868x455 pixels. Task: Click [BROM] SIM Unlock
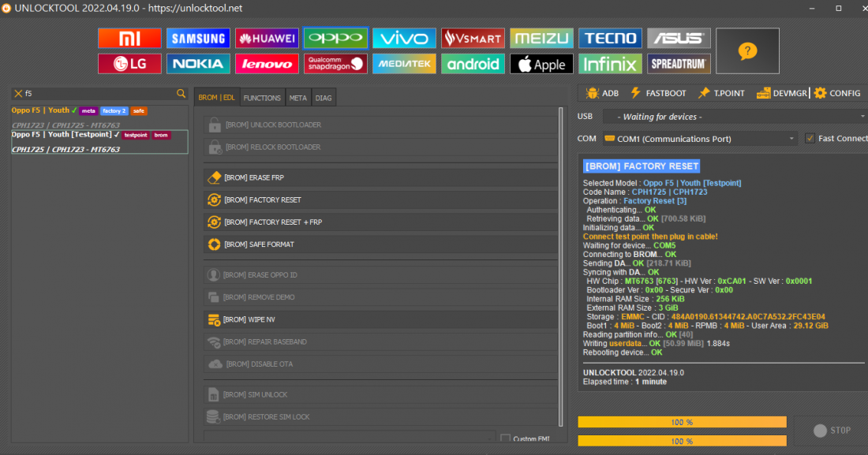point(381,394)
